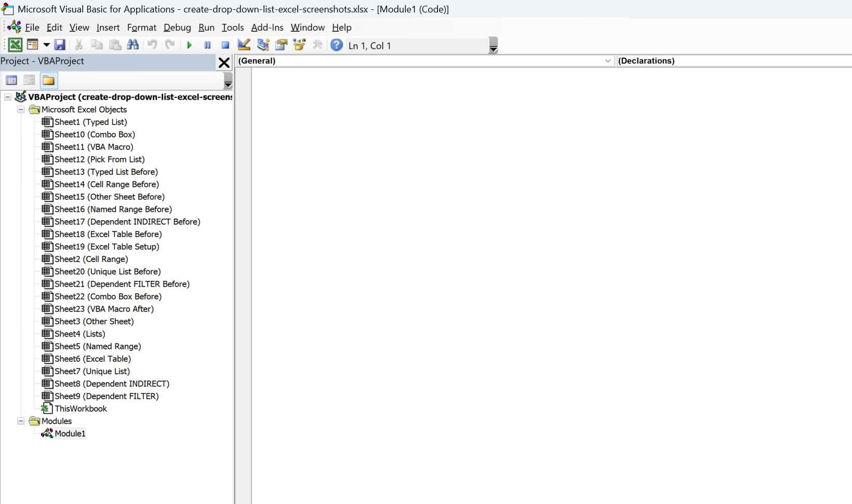Collapse the Modules folder
The image size is (852, 504).
coord(21,421)
